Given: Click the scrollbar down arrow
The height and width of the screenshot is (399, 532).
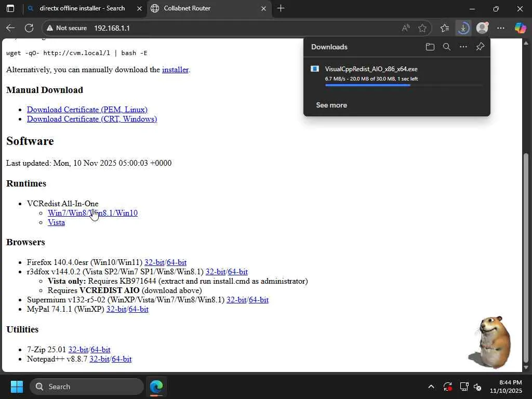Looking at the screenshot, I should (526, 367).
